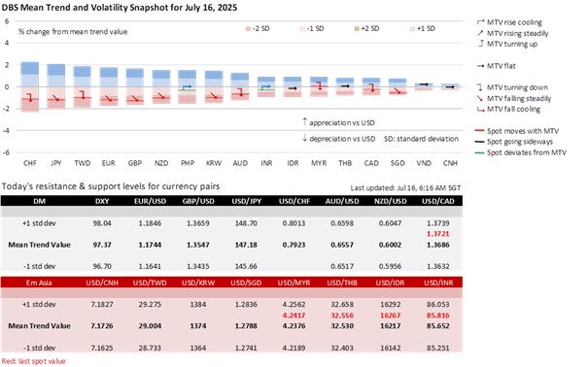Click the MTV turning down legend icon
588x367 pixels.
[x=479, y=87]
